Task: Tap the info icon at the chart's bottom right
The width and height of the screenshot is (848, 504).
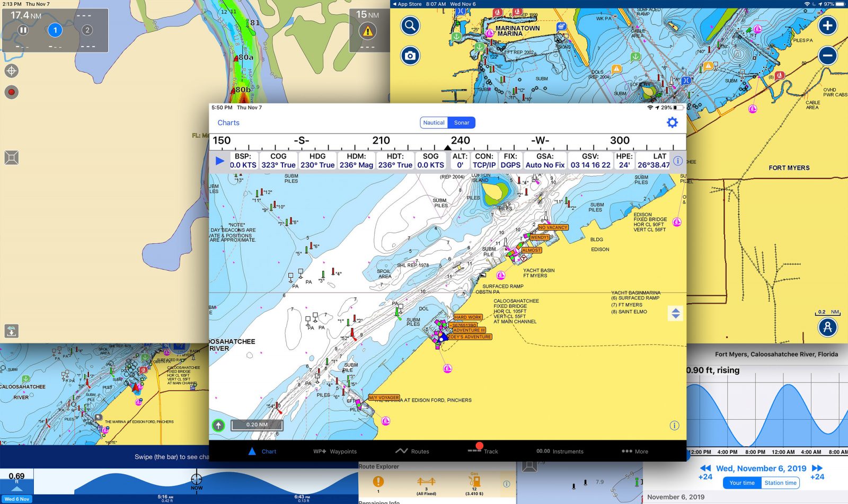Action: 674,425
